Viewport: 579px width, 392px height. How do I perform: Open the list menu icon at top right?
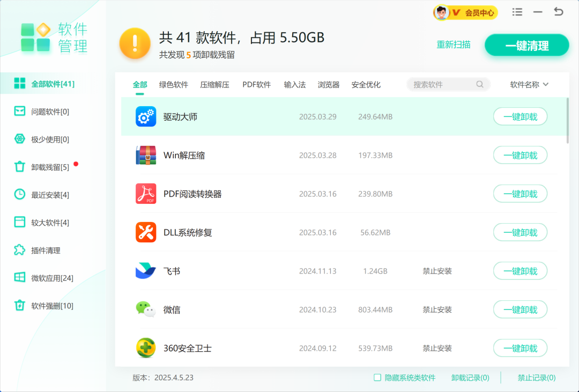[x=517, y=12]
